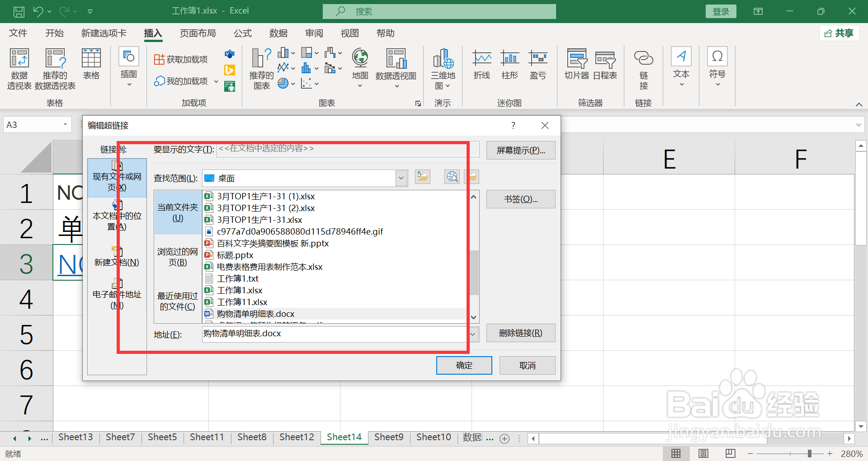Click the Share button

(x=840, y=33)
